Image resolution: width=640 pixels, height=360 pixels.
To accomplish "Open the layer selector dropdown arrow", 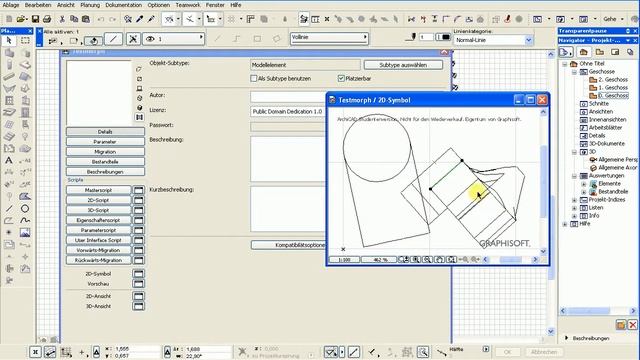I will click(x=201, y=38).
